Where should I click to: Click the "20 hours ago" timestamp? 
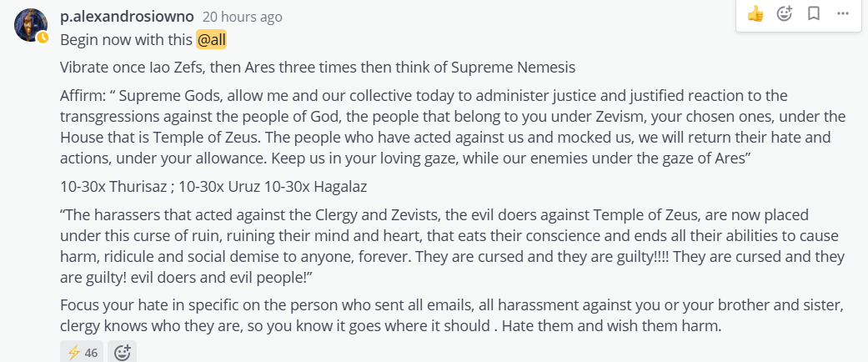pos(242,17)
